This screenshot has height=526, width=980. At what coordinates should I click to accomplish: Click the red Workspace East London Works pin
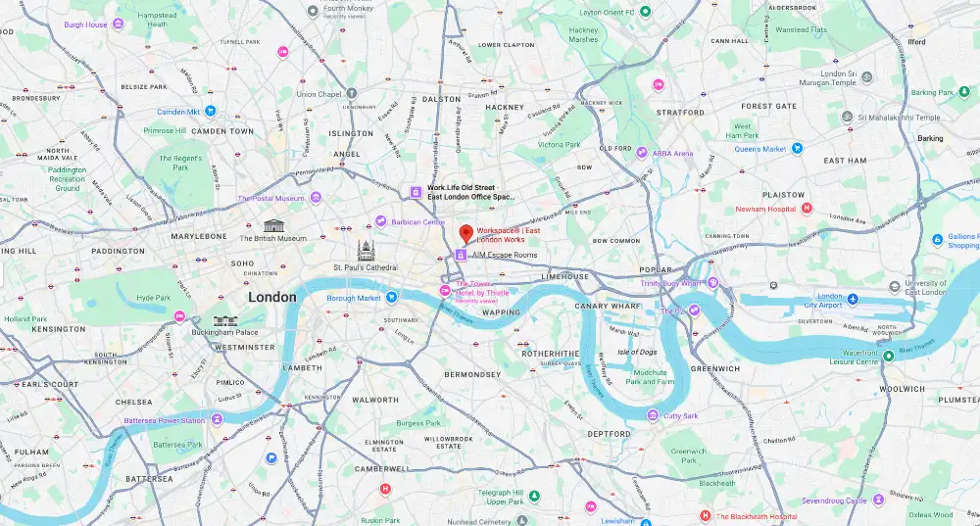465,234
